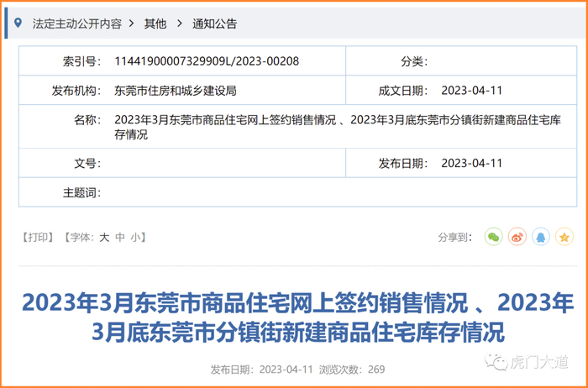Click the 浏览次数：269 view count
588x388 pixels.
pyautogui.click(x=352, y=370)
